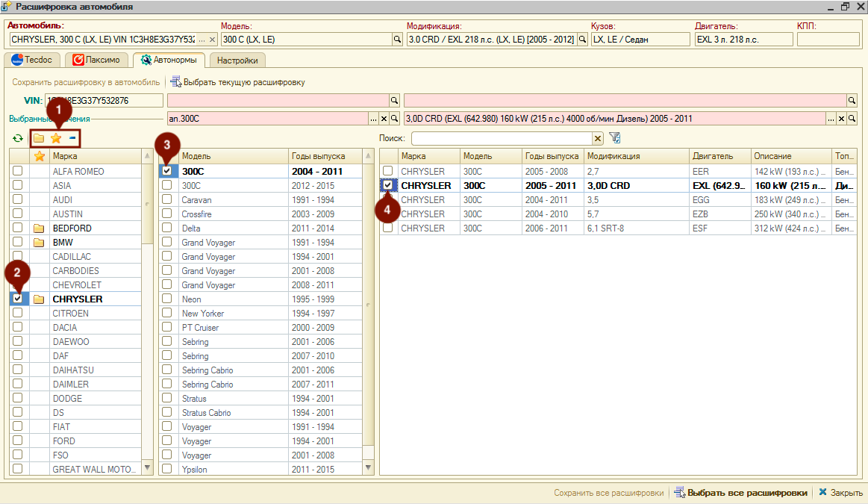Click the Кузов field with LX, LE / Седан
The image size is (868, 504).
pyautogui.click(x=640, y=40)
